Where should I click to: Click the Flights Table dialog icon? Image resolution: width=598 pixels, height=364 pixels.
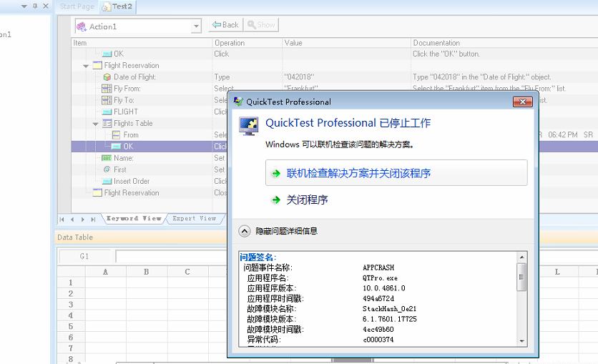click(x=107, y=124)
